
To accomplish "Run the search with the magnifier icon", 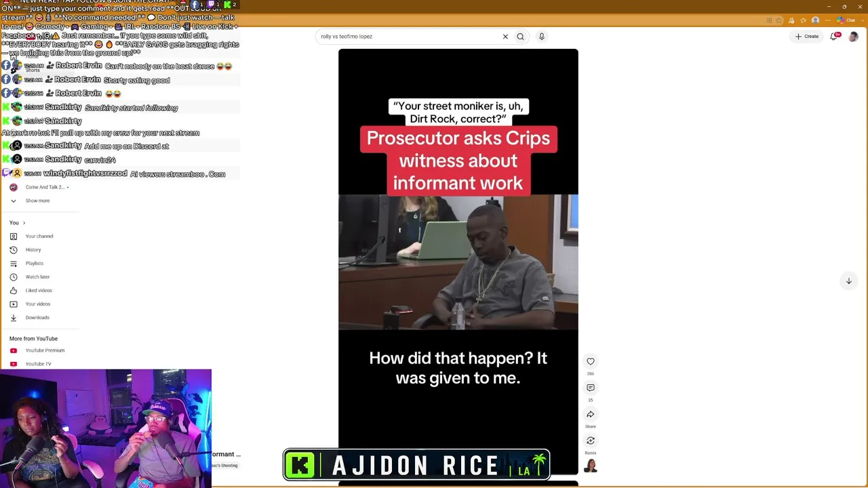I will click(x=521, y=37).
